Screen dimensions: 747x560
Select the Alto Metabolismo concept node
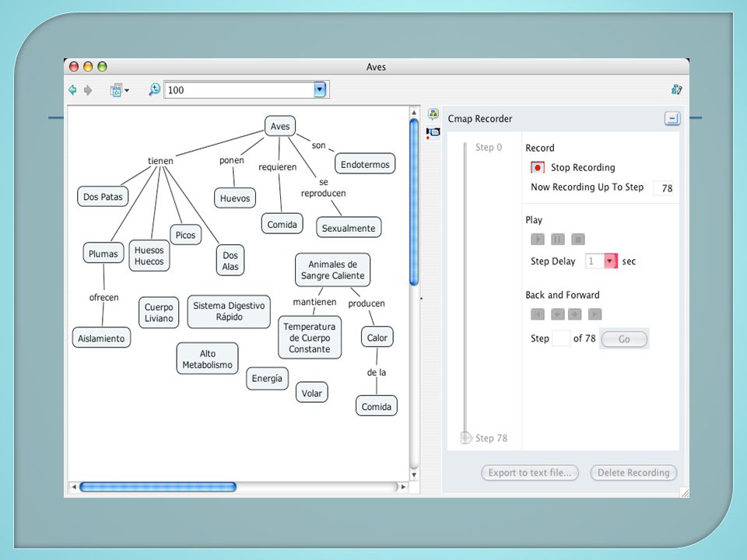click(x=207, y=359)
